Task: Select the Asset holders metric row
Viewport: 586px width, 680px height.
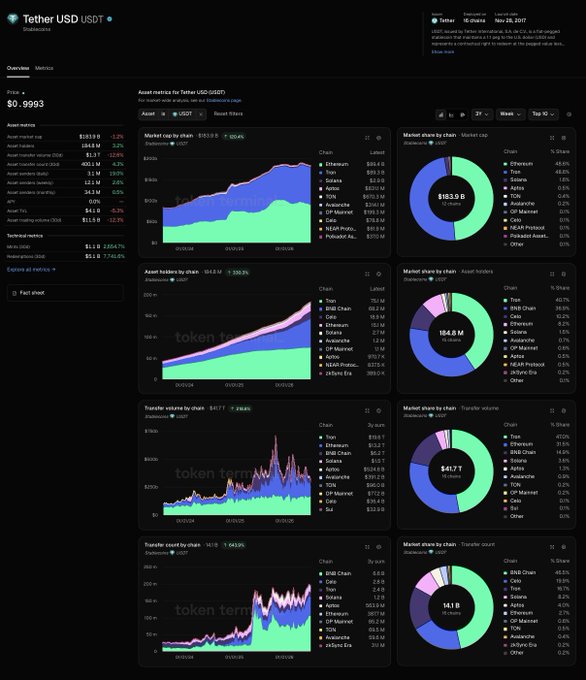Action: click(x=65, y=146)
